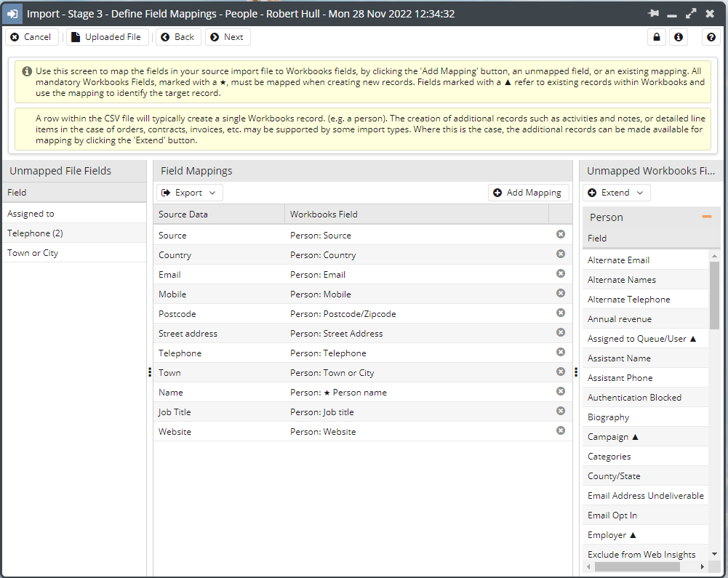
Task: Open the Export dropdown
Action: click(x=189, y=193)
